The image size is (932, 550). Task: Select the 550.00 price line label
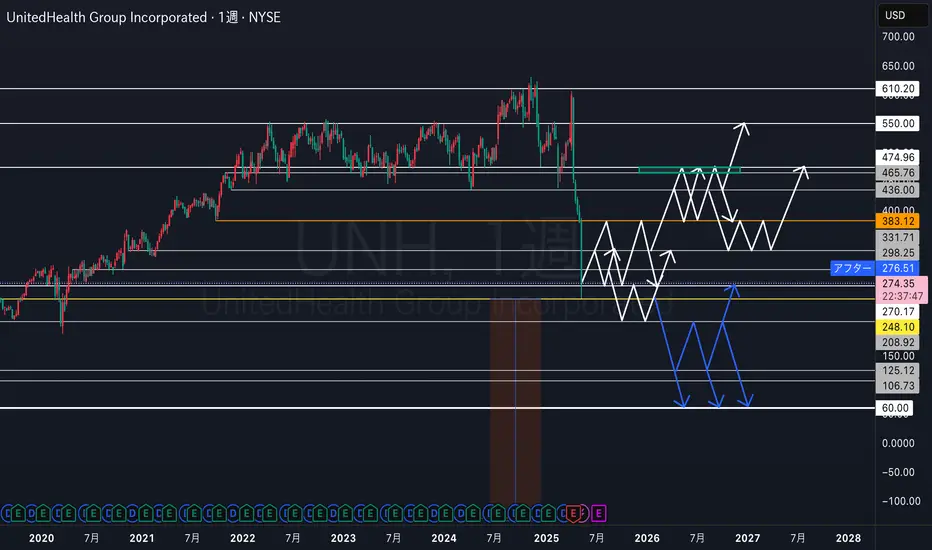pos(898,123)
